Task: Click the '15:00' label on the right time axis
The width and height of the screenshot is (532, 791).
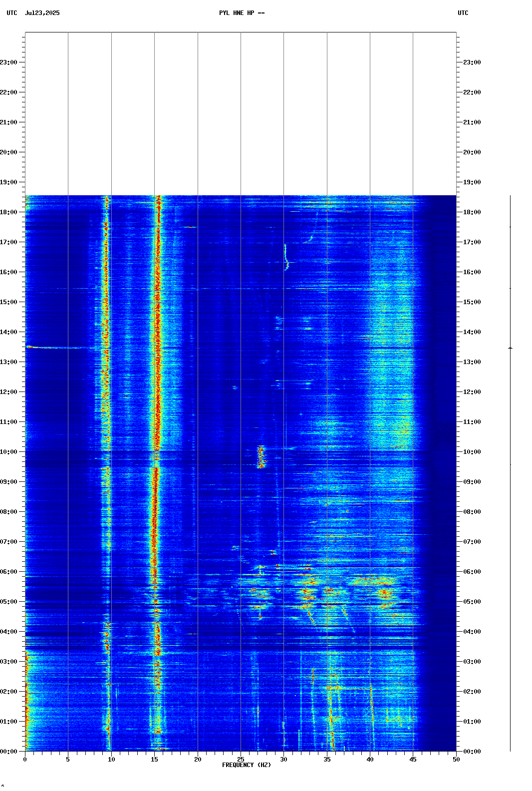Action: [472, 302]
